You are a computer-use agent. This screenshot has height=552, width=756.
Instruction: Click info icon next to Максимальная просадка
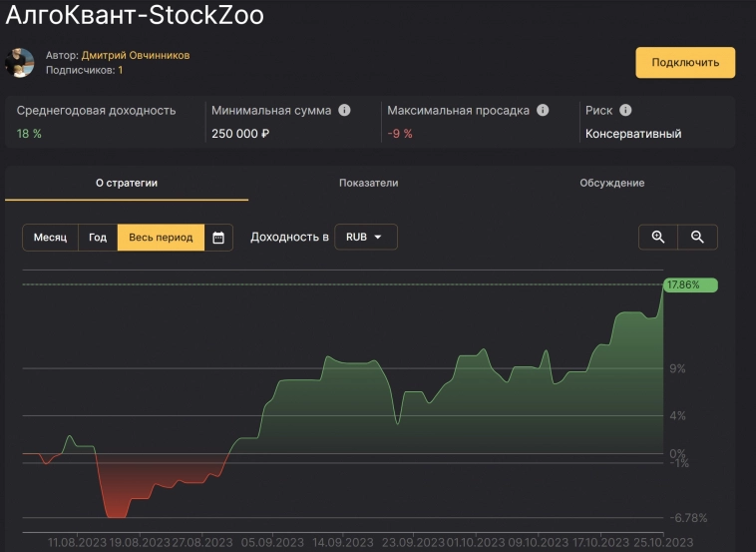(543, 111)
